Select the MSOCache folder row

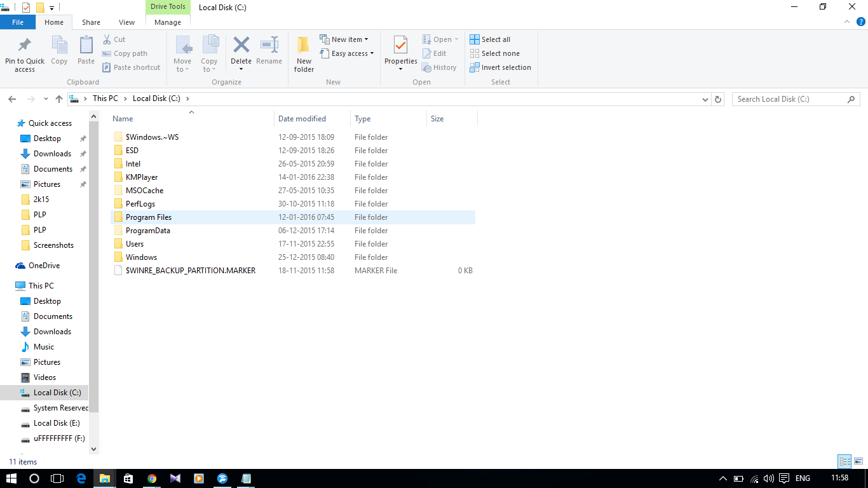coord(293,191)
